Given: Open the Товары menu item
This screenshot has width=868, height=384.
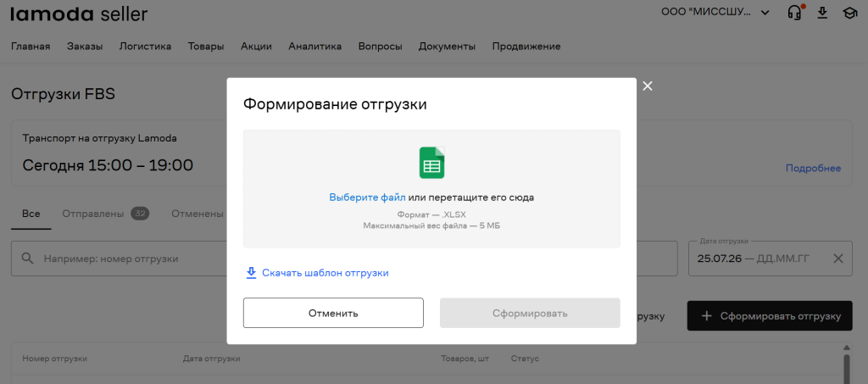Looking at the screenshot, I should click(206, 47).
